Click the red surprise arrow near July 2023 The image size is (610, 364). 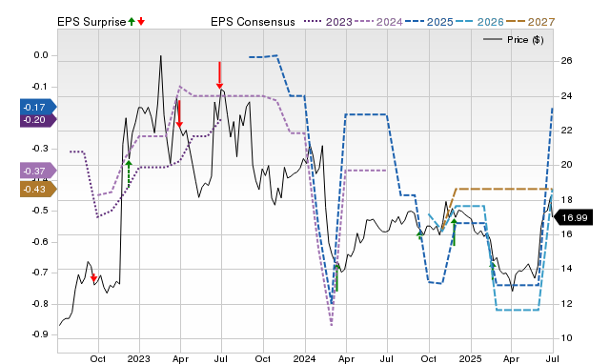(x=219, y=75)
